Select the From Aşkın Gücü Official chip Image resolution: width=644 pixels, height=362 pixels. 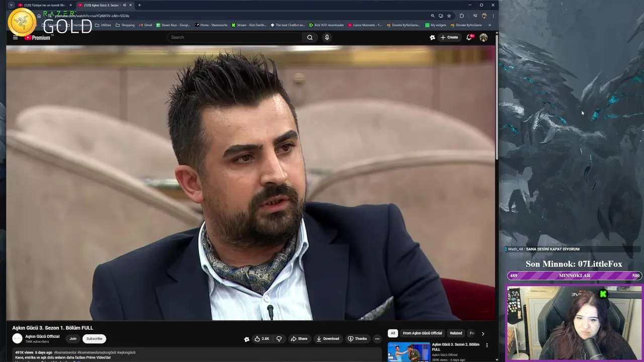click(x=422, y=333)
